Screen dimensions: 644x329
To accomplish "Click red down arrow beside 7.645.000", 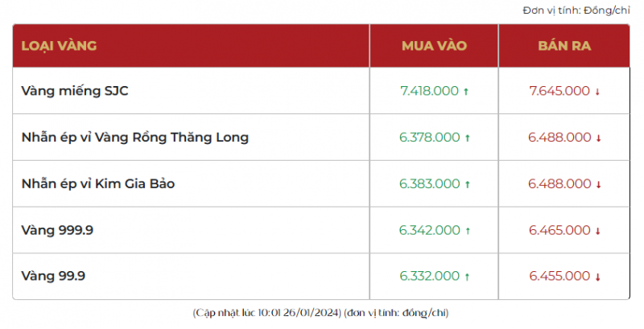I will click(x=597, y=92).
